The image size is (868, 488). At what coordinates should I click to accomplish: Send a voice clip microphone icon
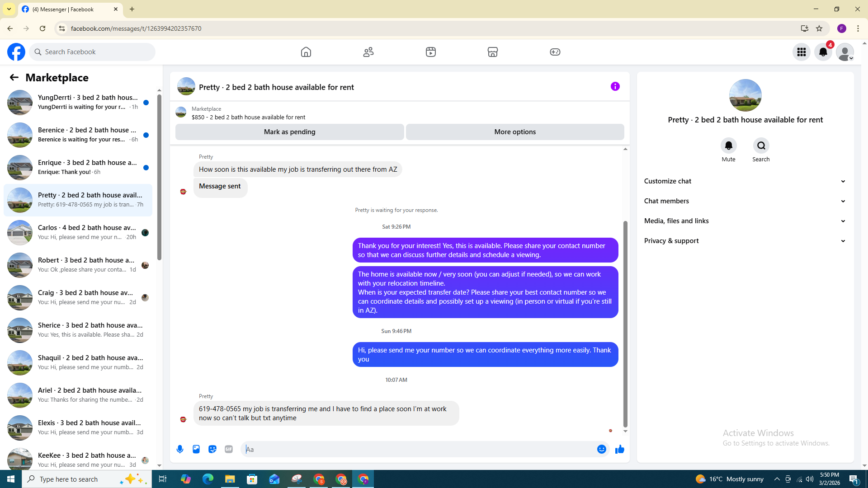click(x=180, y=449)
